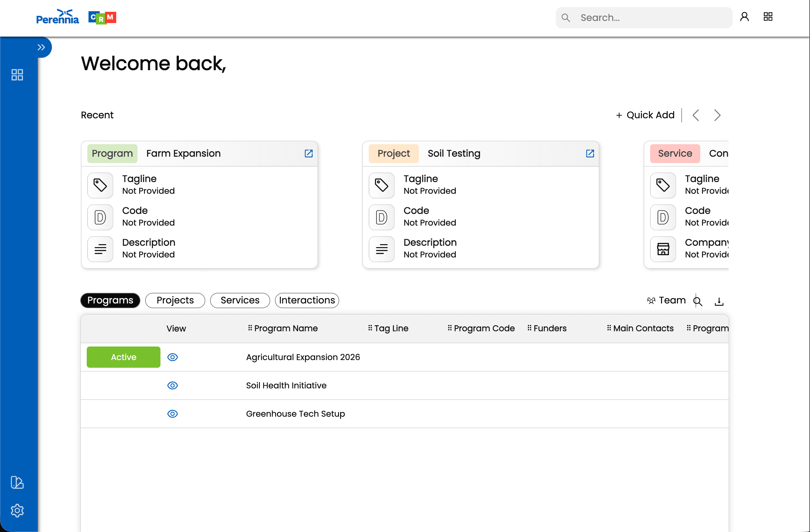Go to previous recent cards
810x532 pixels.
(x=696, y=115)
